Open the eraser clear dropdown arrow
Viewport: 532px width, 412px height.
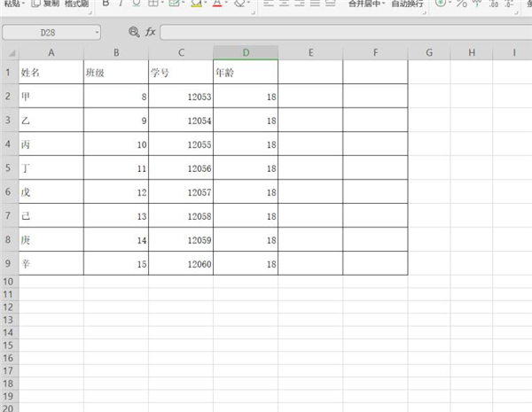coord(249,3)
